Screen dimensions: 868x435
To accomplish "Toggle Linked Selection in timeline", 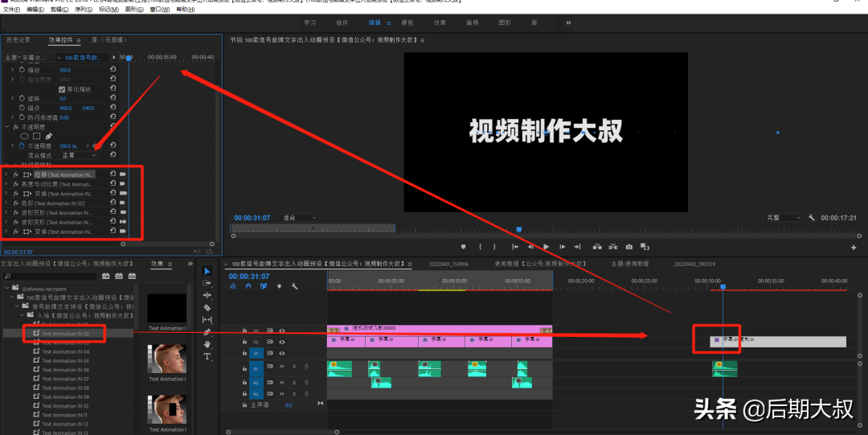I will point(264,286).
